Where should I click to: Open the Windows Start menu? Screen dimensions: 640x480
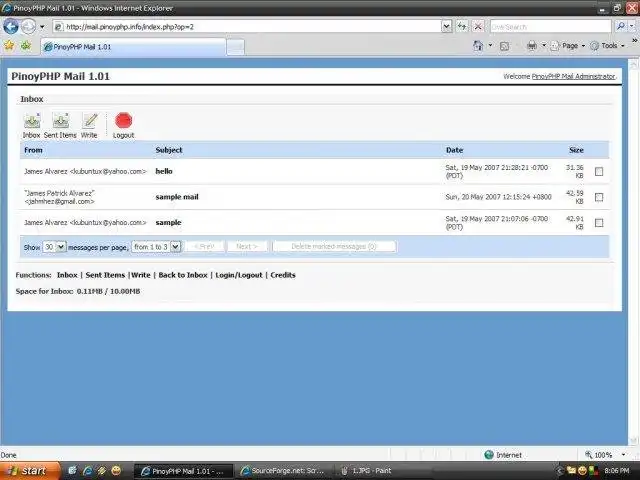(x=29, y=471)
